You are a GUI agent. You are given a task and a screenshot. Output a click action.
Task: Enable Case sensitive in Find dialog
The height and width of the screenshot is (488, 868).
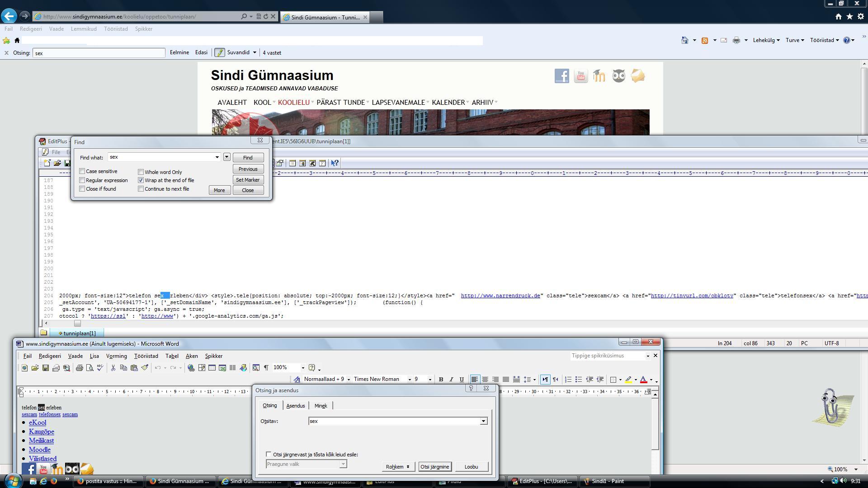82,171
